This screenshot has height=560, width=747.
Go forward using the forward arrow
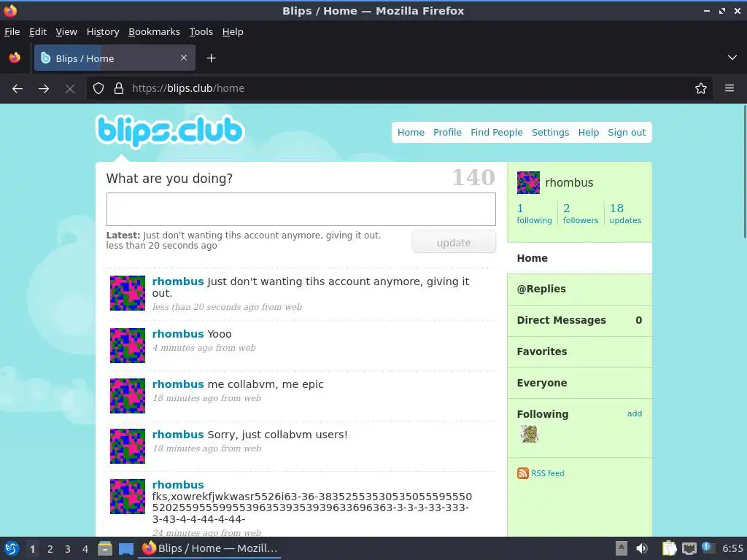44,88
